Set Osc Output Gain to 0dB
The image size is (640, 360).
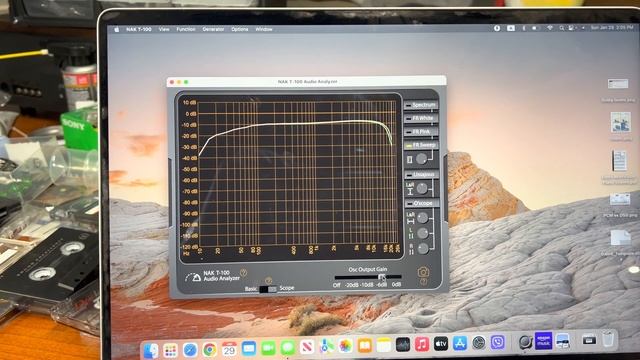(396, 284)
